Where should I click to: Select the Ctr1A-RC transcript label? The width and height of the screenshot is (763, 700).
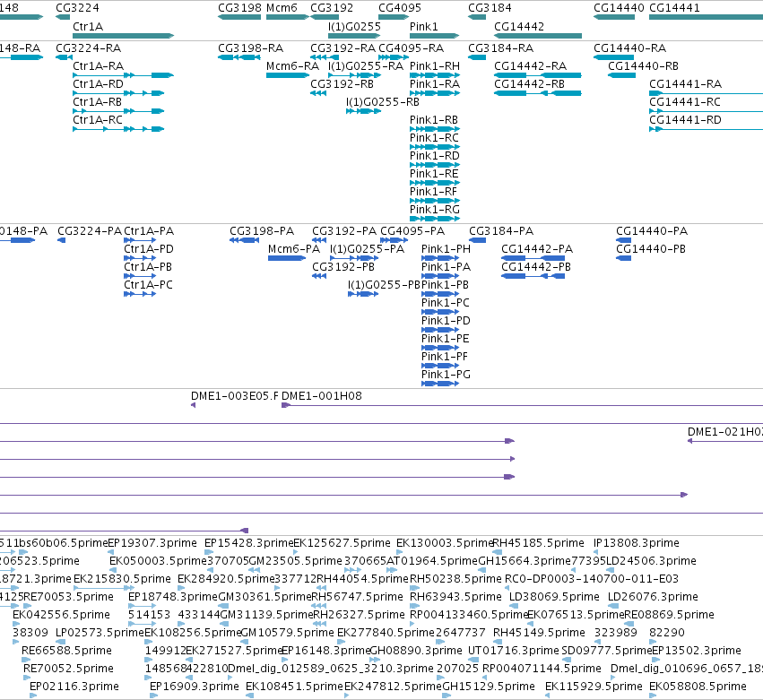[98, 120]
